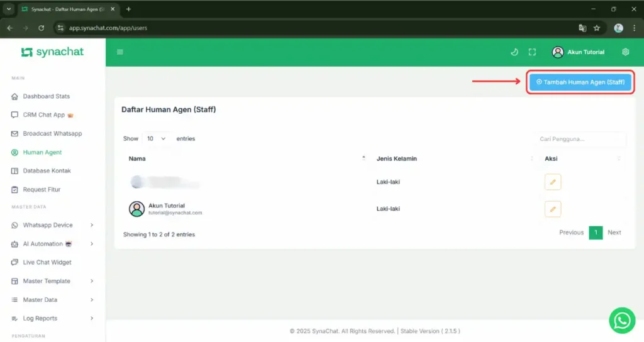Click the AI Automation robot icon

[x=15, y=244]
